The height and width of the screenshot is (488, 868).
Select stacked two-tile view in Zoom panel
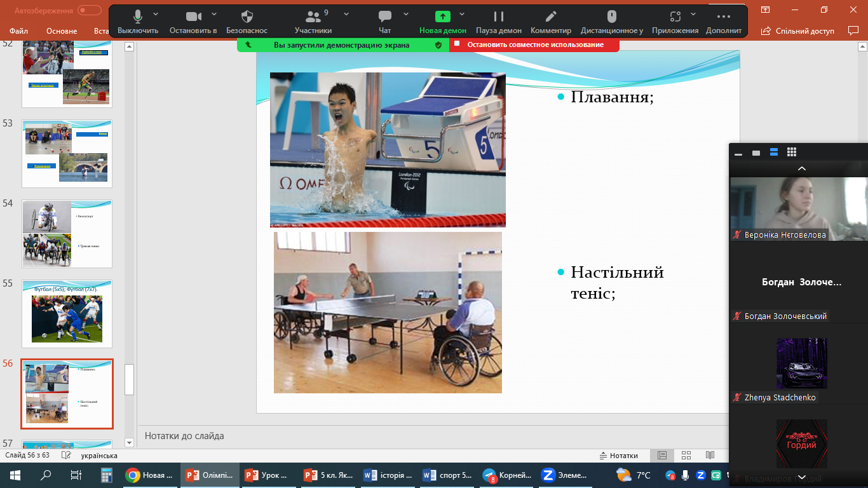(774, 152)
